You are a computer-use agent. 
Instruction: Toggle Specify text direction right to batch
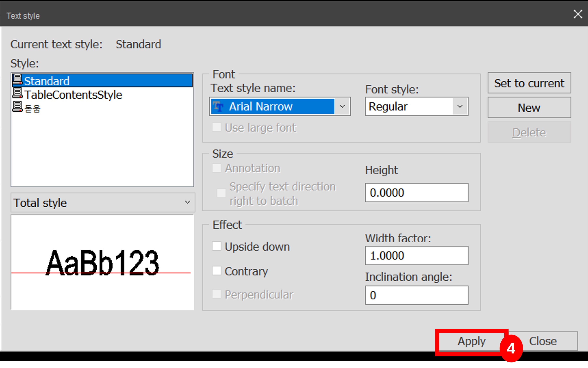[x=221, y=193]
